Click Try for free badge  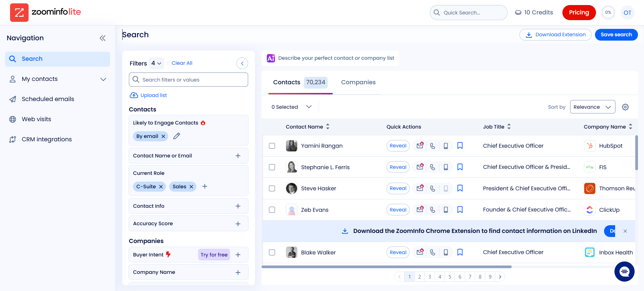coord(214,255)
